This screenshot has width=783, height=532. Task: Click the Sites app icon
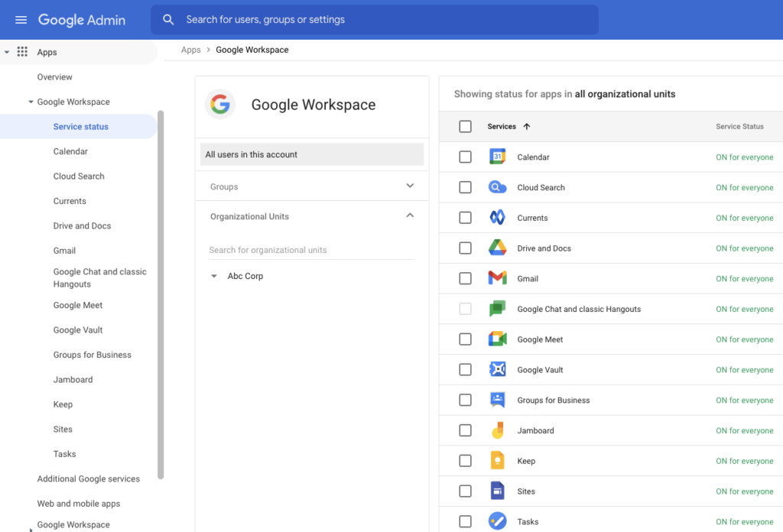pyautogui.click(x=497, y=491)
